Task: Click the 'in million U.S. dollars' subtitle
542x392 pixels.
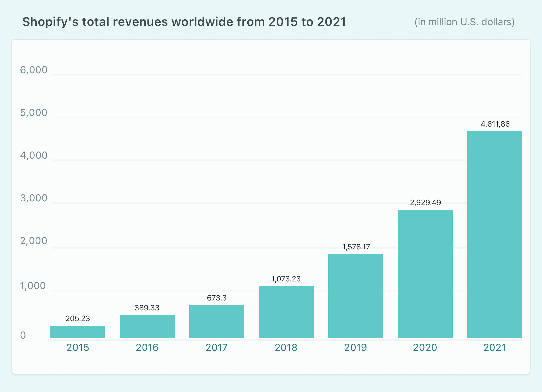Action: click(464, 22)
